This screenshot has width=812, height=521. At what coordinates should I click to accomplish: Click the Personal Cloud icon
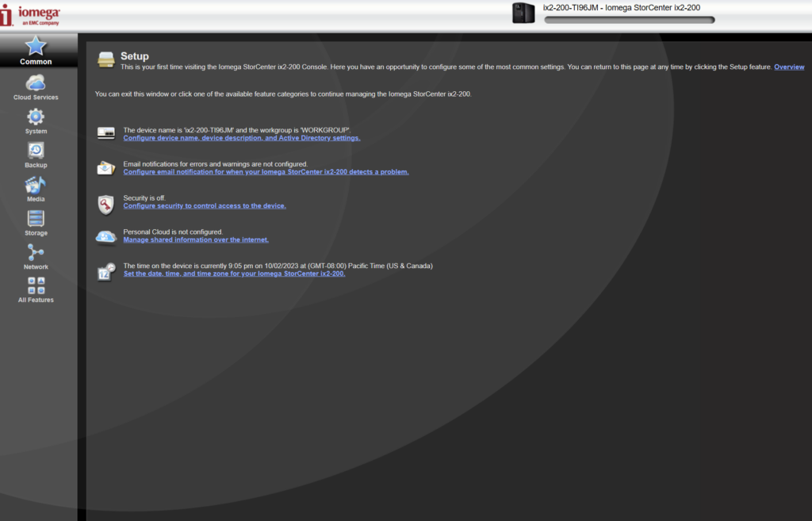click(x=105, y=237)
